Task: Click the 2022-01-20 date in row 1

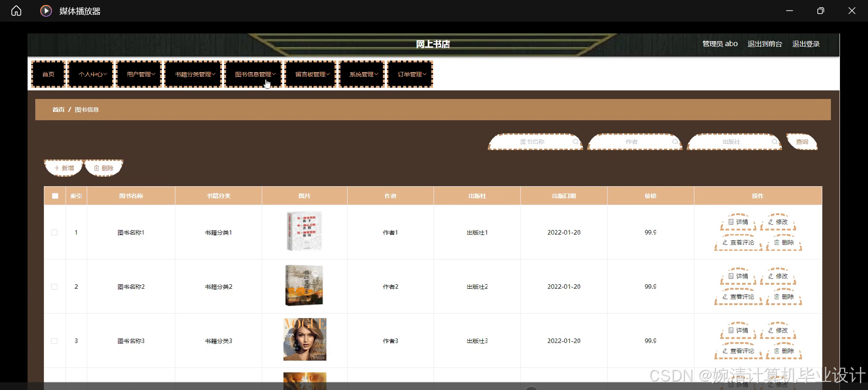Action: 564,232
